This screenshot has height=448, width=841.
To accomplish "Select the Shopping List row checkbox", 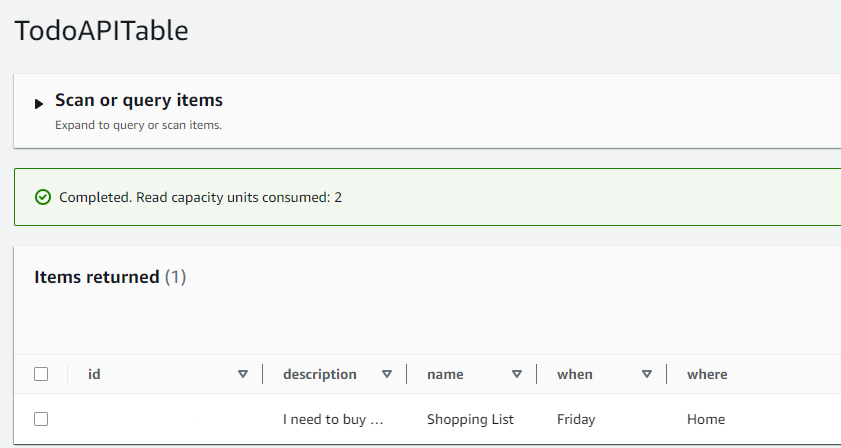I will pos(41,419).
